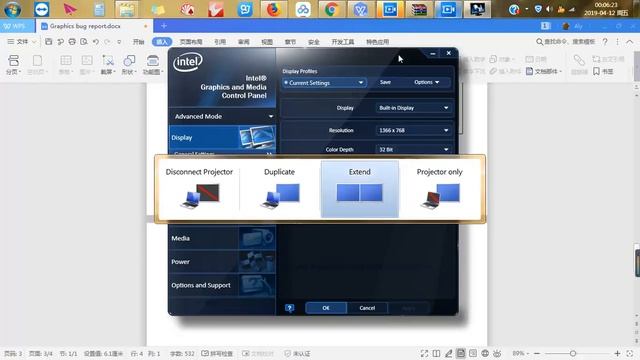Click the zoom out minus in status bar

point(537,353)
